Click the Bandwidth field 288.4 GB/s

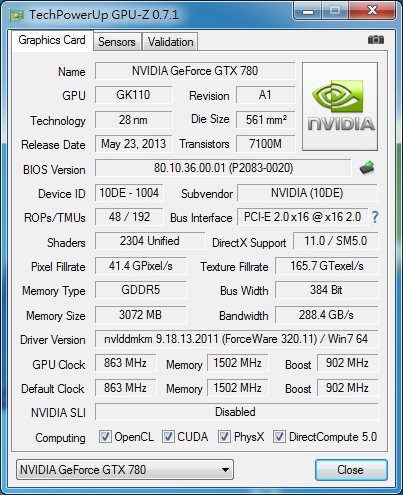tap(327, 315)
